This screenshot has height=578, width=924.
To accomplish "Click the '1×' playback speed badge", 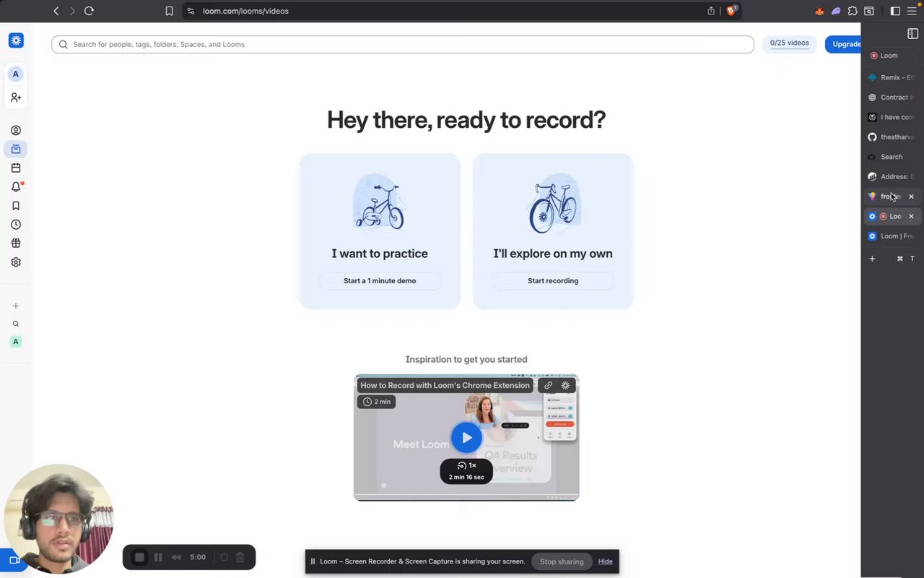I will pyautogui.click(x=466, y=465).
